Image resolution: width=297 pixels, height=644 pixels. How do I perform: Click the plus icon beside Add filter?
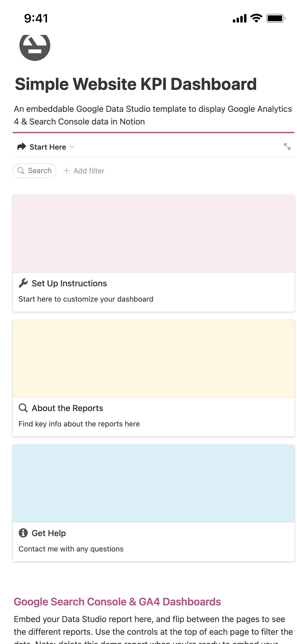[66, 171]
